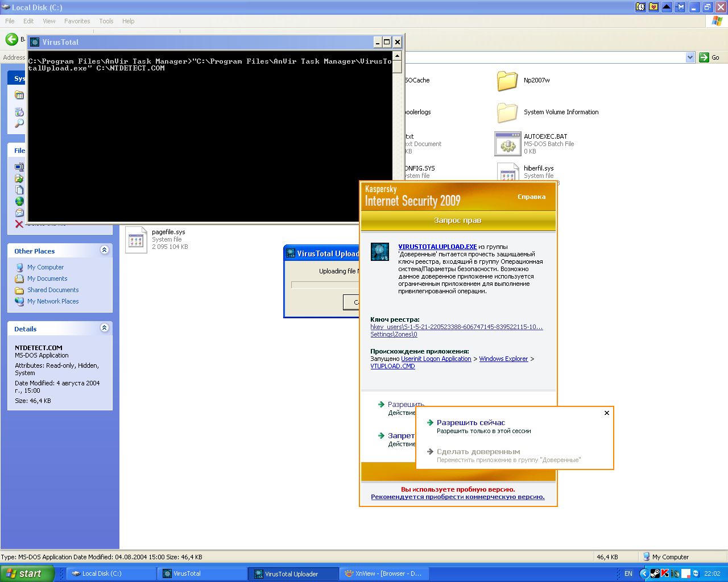Open the Address bar dropdown arrow
The width and height of the screenshot is (728, 582).
690,57
